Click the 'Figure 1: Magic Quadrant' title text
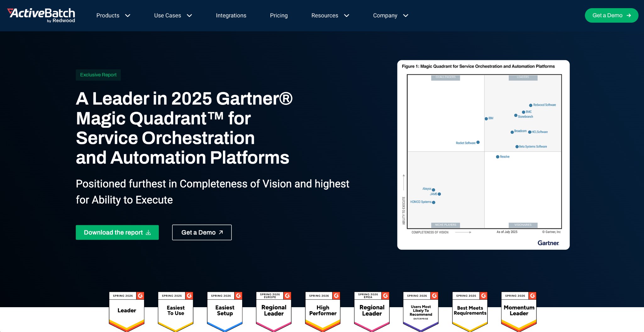The width and height of the screenshot is (644, 332). (478, 66)
